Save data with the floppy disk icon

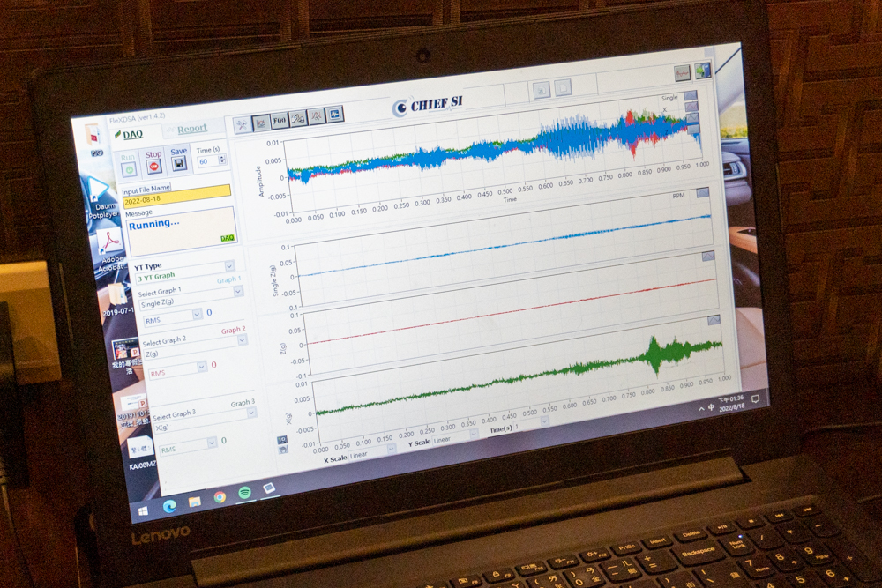pos(179,164)
